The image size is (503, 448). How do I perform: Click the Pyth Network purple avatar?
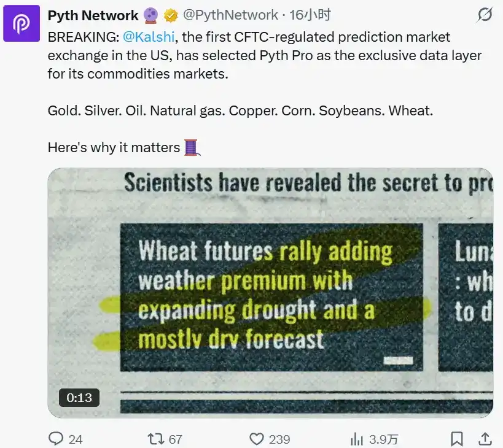point(22,23)
